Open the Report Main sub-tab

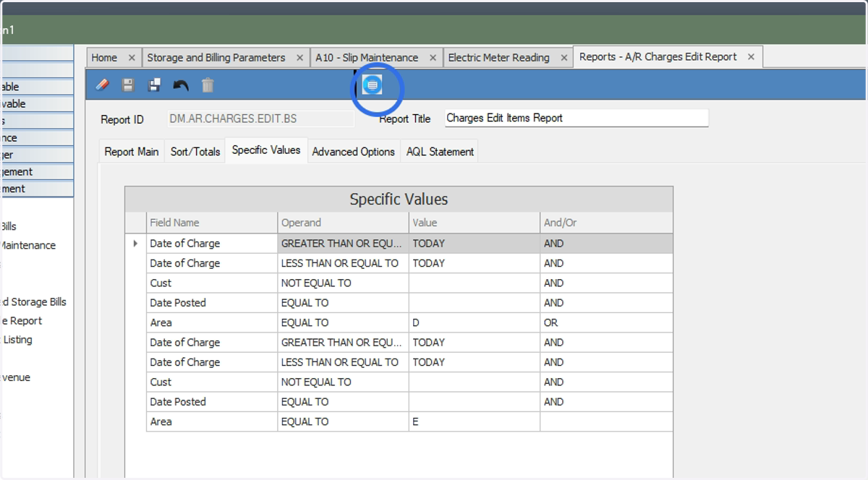click(x=132, y=152)
